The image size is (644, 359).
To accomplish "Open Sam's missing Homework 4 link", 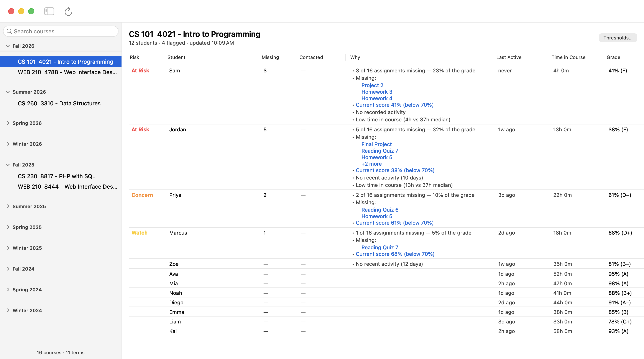I will pyautogui.click(x=377, y=98).
